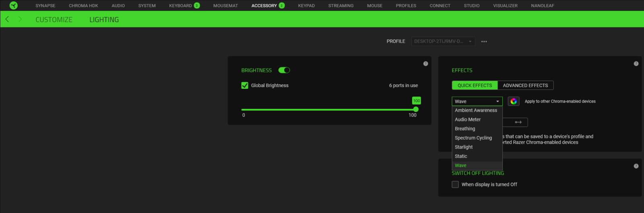Switch to the System tab

(x=147, y=6)
